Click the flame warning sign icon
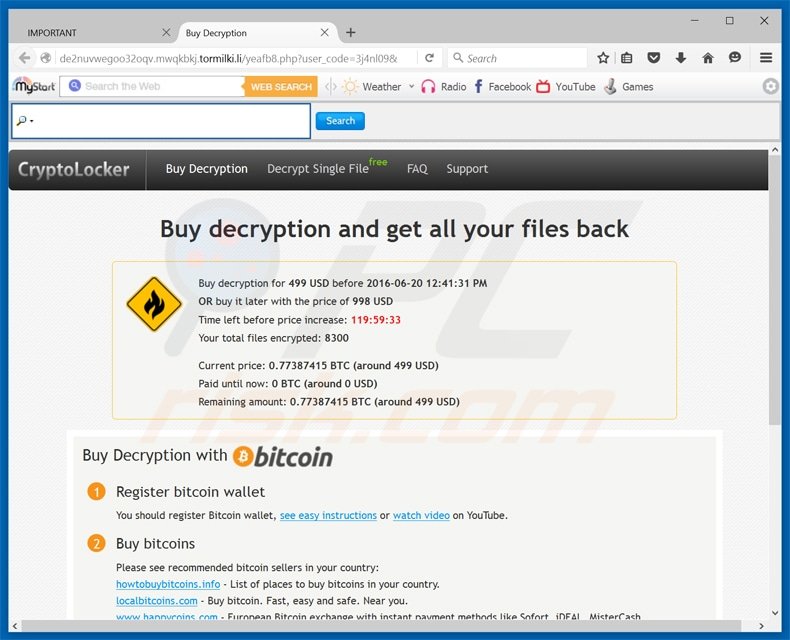The width and height of the screenshot is (790, 640). click(x=154, y=304)
